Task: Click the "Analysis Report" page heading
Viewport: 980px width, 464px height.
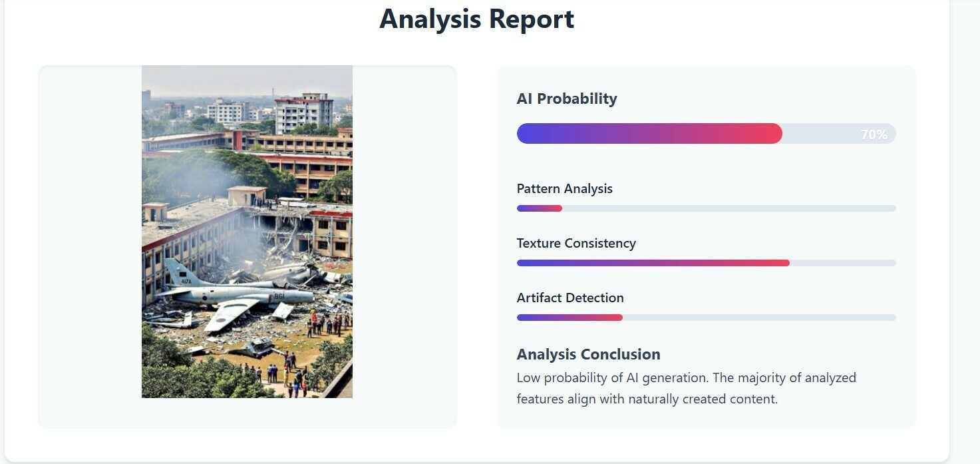Action: [x=476, y=19]
